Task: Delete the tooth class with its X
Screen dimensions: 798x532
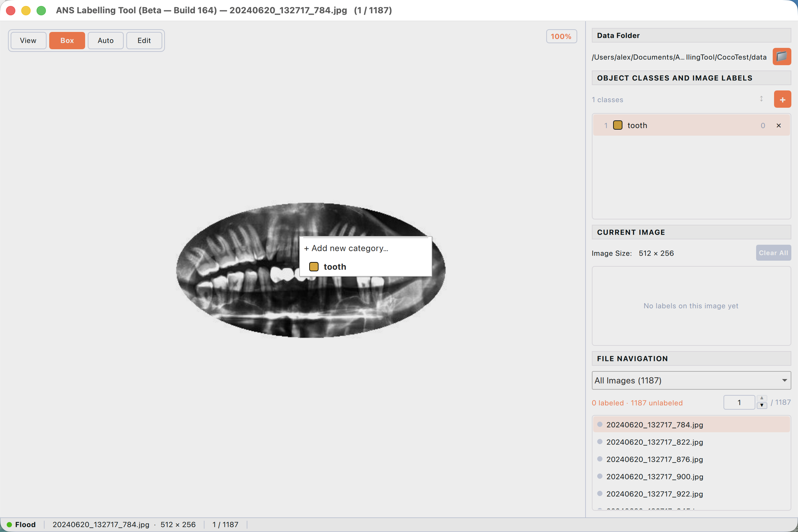Action: click(x=779, y=126)
